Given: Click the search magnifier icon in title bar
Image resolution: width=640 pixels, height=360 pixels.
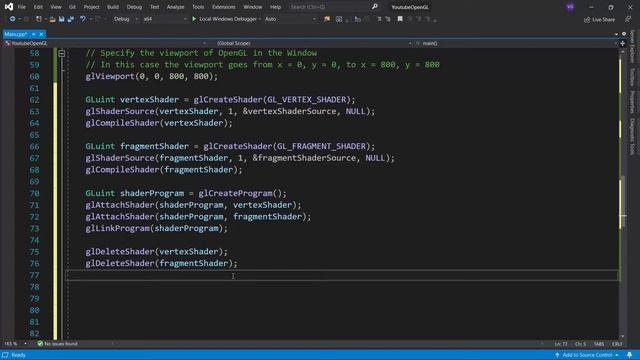Looking at the screenshot, I should [x=374, y=7].
